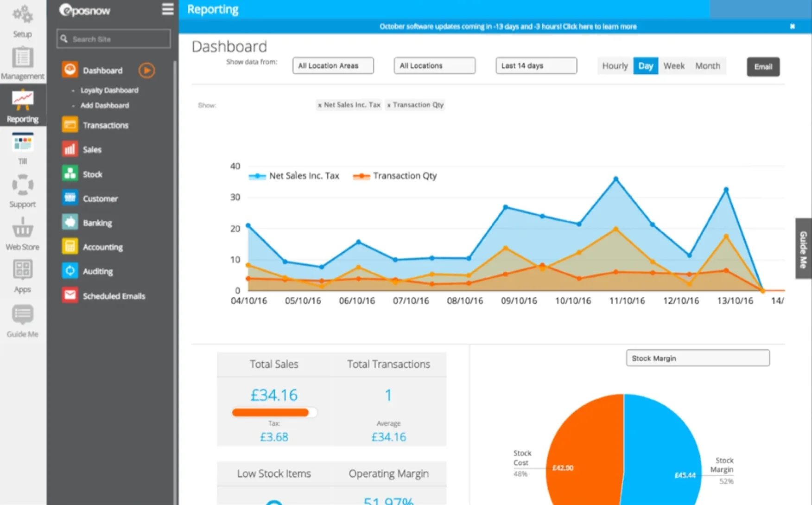Focus the Search Site input field
This screenshot has height=505, width=812.
click(x=114, y=39)
